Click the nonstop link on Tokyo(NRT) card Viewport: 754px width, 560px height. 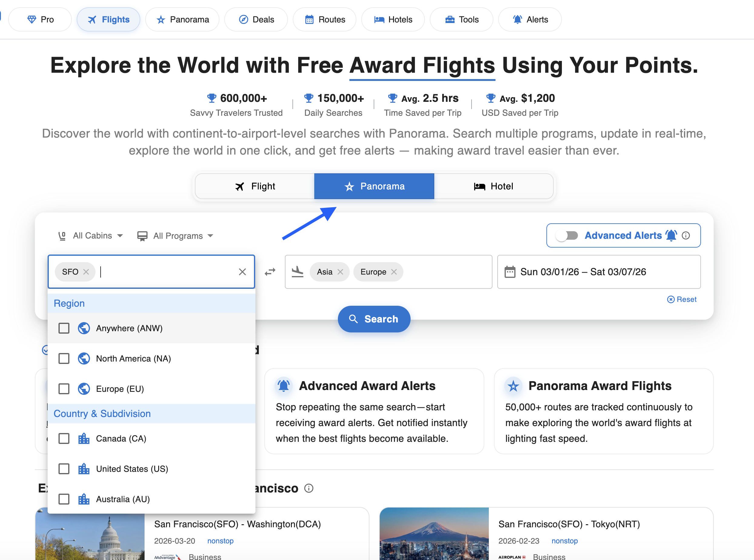(565, 541)
